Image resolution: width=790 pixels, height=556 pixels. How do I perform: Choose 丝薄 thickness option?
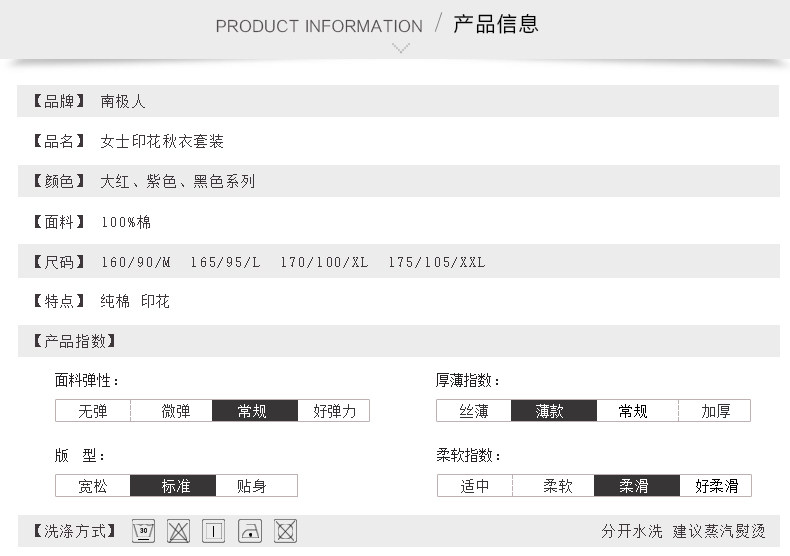pyautogui.click(x=474, y=411)
